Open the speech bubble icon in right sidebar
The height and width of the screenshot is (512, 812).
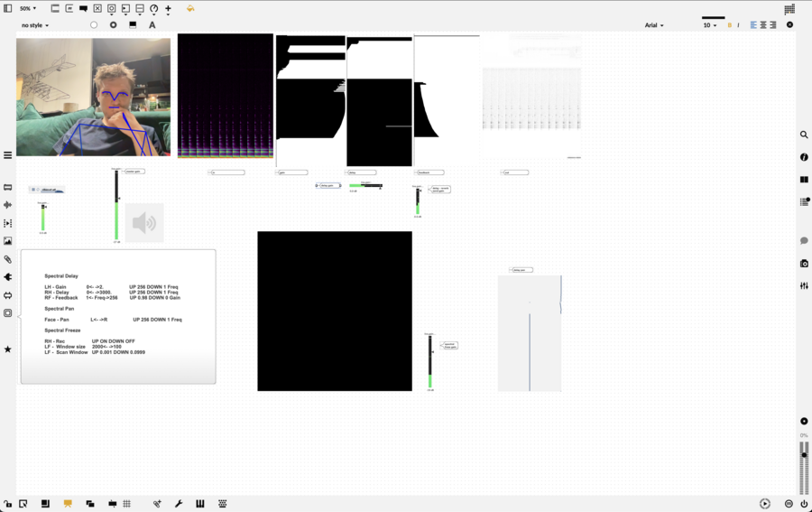[804, 240]
